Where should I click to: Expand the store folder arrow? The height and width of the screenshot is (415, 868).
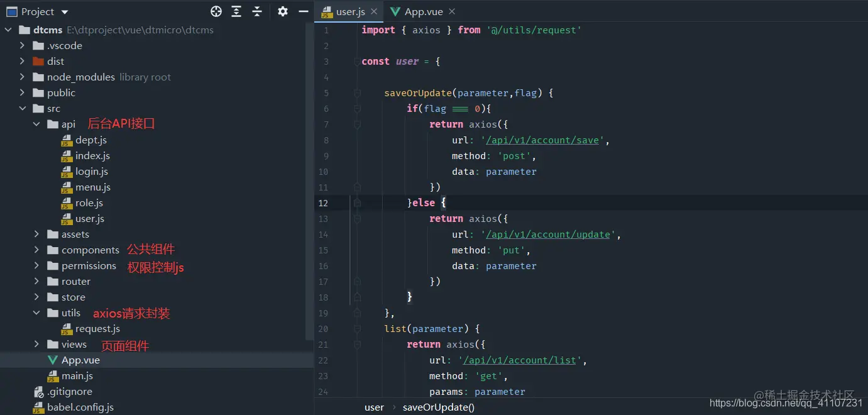[36, 297]
